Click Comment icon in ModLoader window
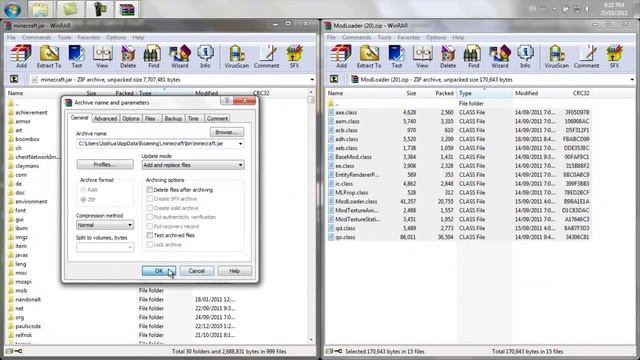640x360 pixels. 587,56
